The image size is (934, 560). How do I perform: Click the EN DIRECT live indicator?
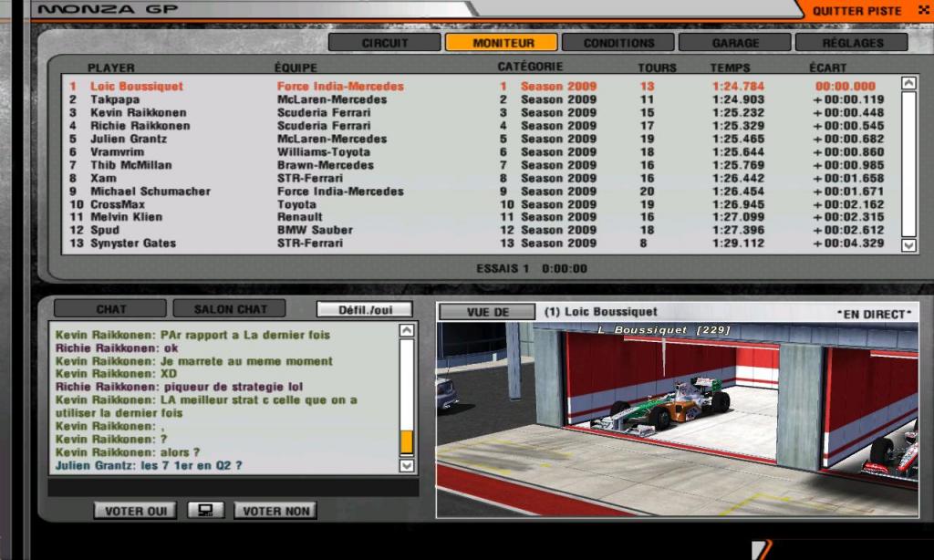tap(875, 314)
